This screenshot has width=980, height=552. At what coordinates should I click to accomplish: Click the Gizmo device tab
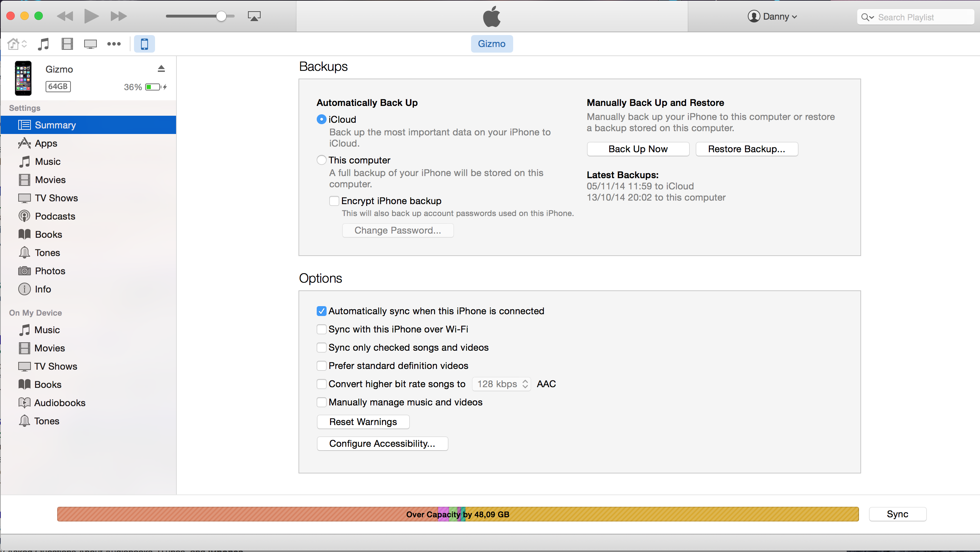click(491, 44)
